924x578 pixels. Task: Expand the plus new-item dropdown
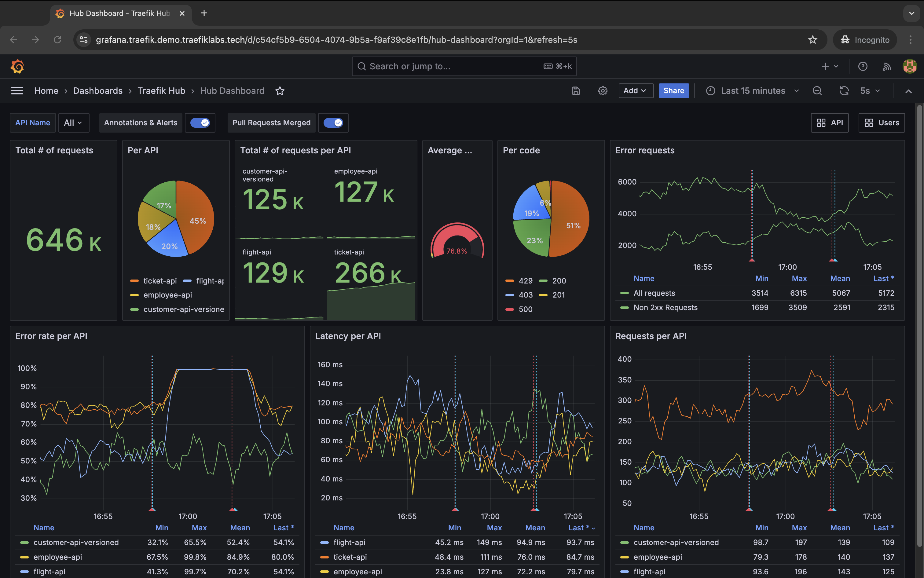(x=830, y=67)
